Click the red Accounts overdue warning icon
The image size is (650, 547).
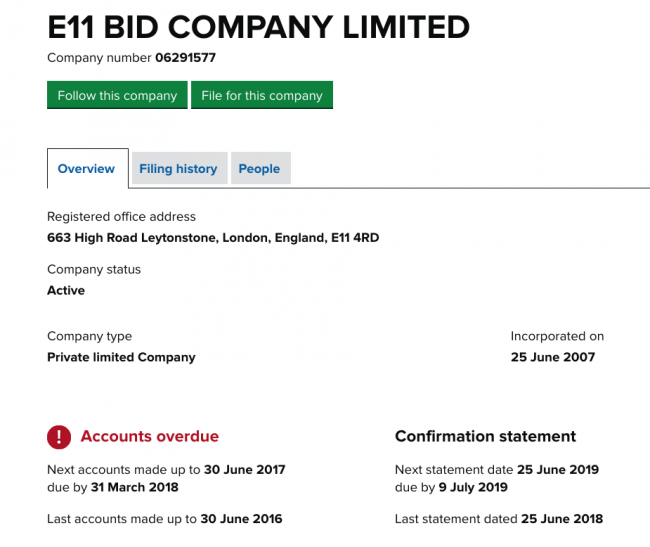click(59, 437)
